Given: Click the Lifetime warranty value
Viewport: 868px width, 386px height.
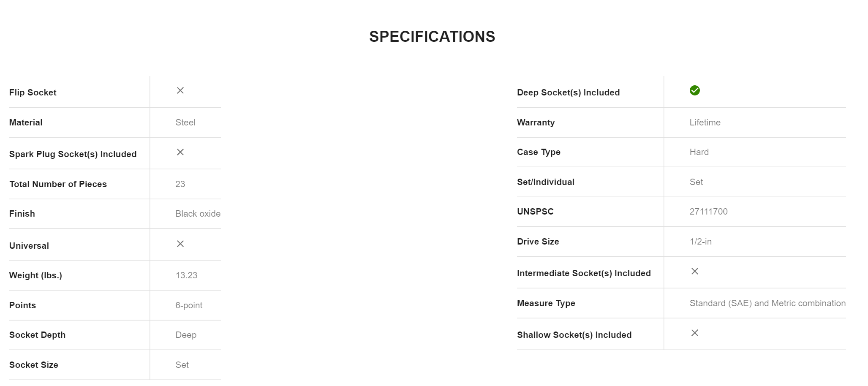Looking at the screenshot, I should 705,122.
